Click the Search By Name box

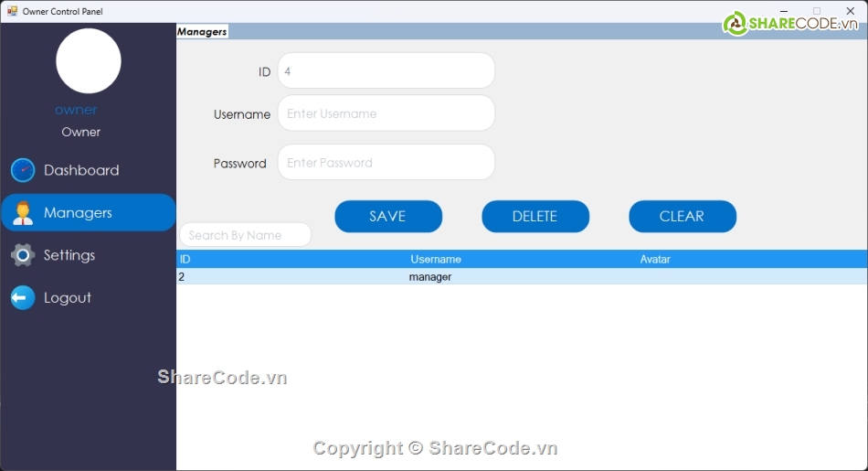[245, 235]
